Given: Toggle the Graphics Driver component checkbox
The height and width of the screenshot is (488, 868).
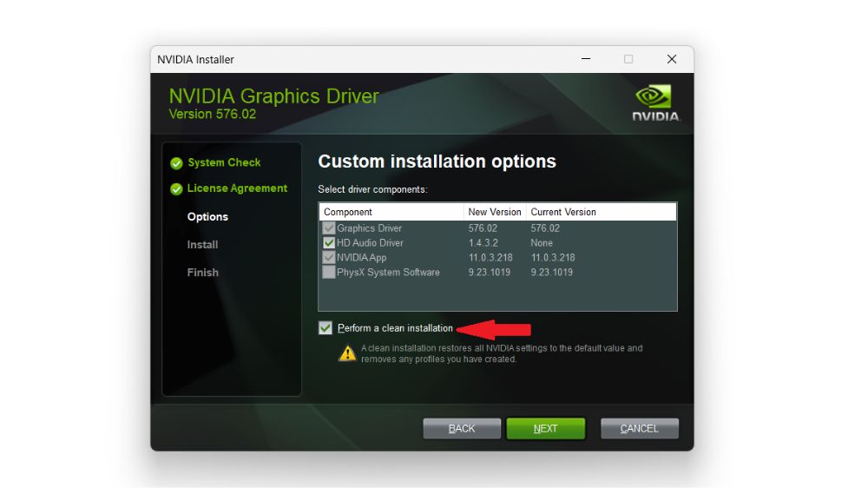Looking at the screenshot, I should pyautogui.click(x=329, y=228).
